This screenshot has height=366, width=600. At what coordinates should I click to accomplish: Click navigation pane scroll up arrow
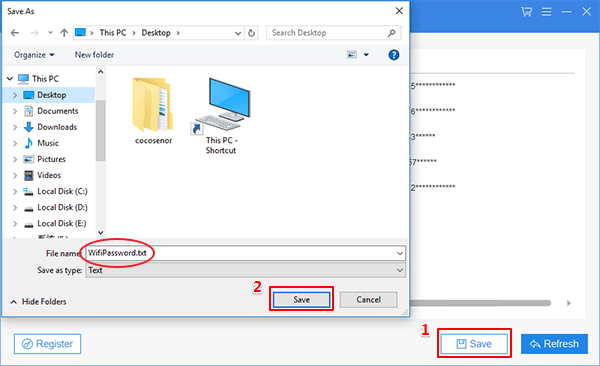pyautogui.click(x=101, y=72)
